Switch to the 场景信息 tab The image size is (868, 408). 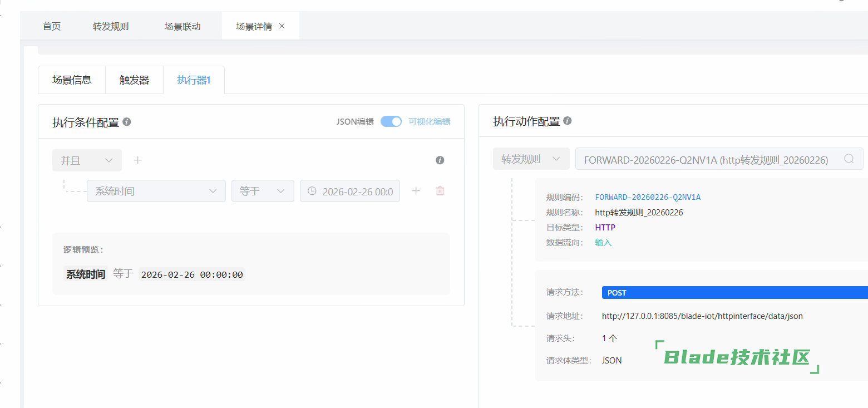point(72,80)
